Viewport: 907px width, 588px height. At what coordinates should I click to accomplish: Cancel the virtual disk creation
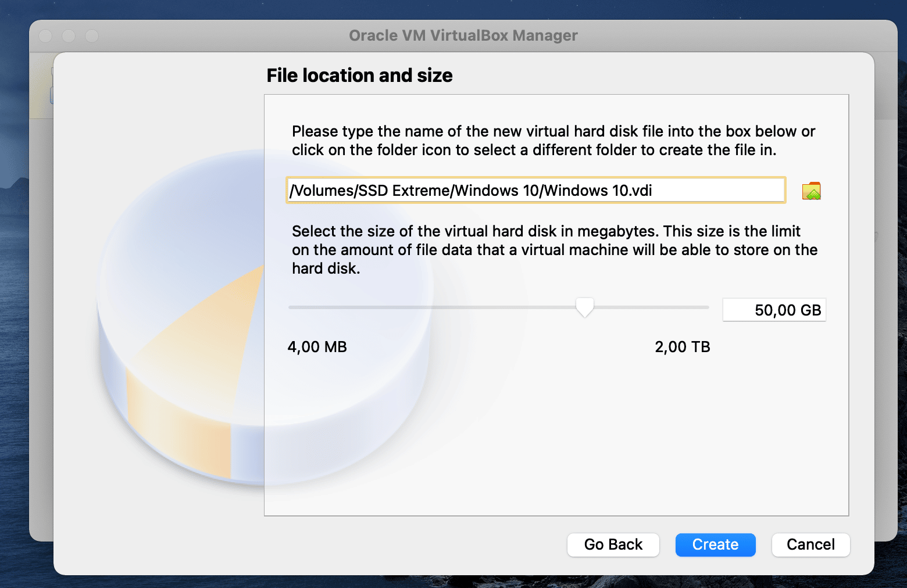[810, 544]
